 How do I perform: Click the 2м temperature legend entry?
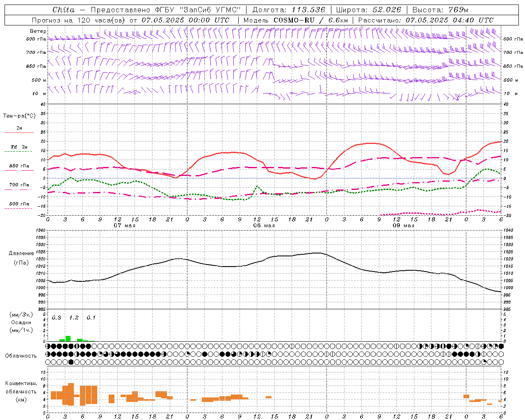pyautogui.click(x=19, y=128)
